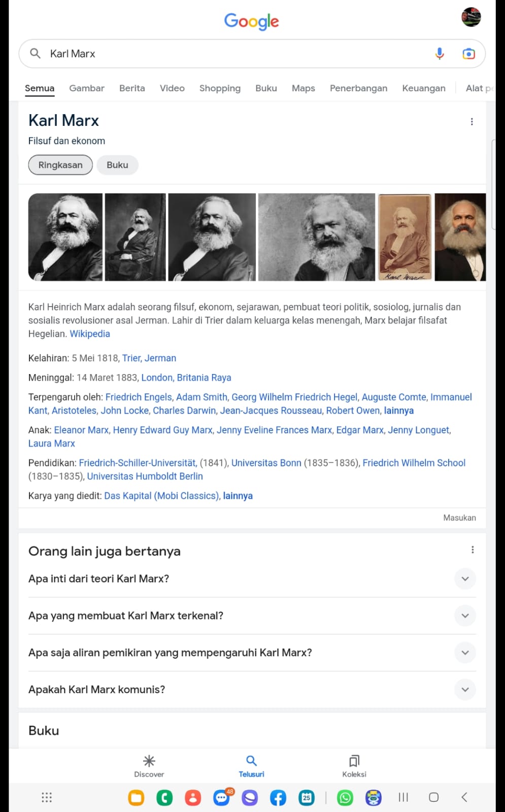Switch to the Keuangan tab
Image resolution: width=505 pixels, height=812 pixels.
tap(424, 88)
